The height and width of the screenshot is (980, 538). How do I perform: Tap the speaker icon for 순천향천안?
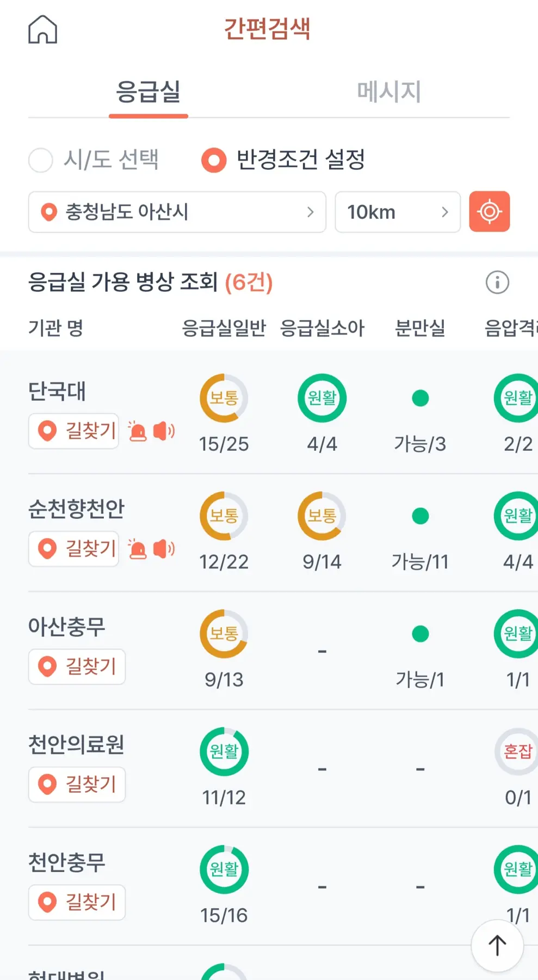[163, 549]
